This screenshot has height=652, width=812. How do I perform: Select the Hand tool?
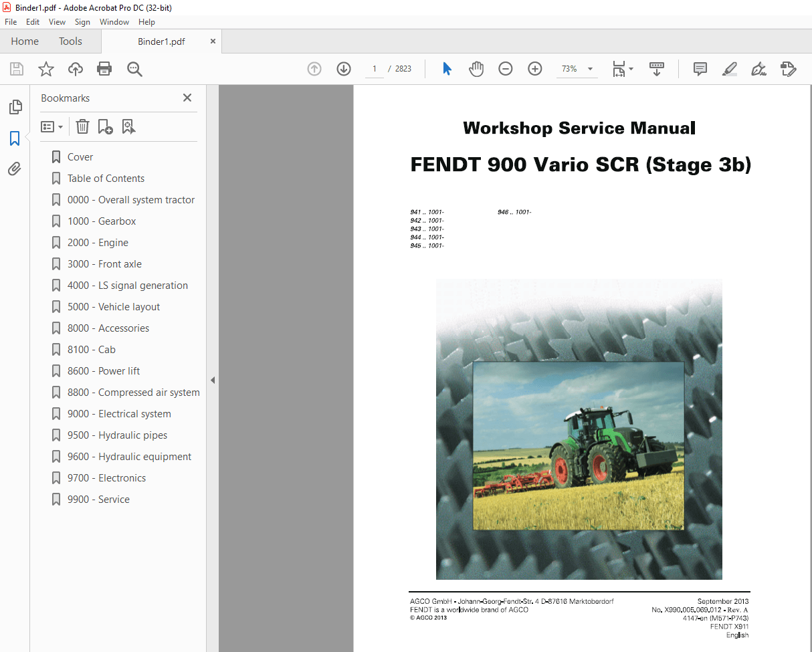[476, 69]
